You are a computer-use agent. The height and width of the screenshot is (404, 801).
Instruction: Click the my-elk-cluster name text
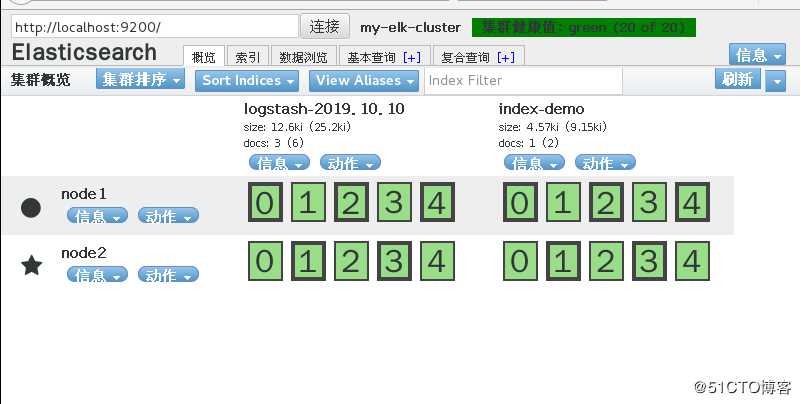(410, 28)
